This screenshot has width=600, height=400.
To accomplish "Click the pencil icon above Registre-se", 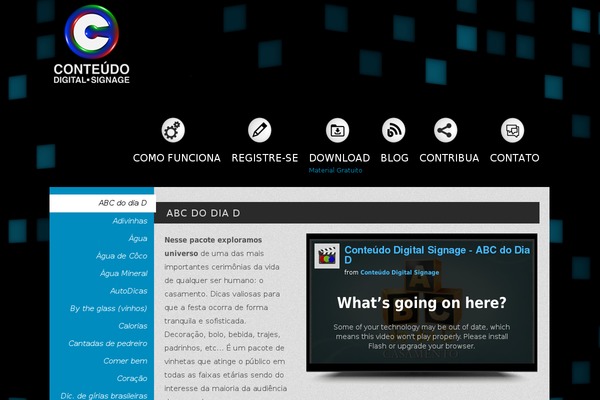I will point(259,130).
